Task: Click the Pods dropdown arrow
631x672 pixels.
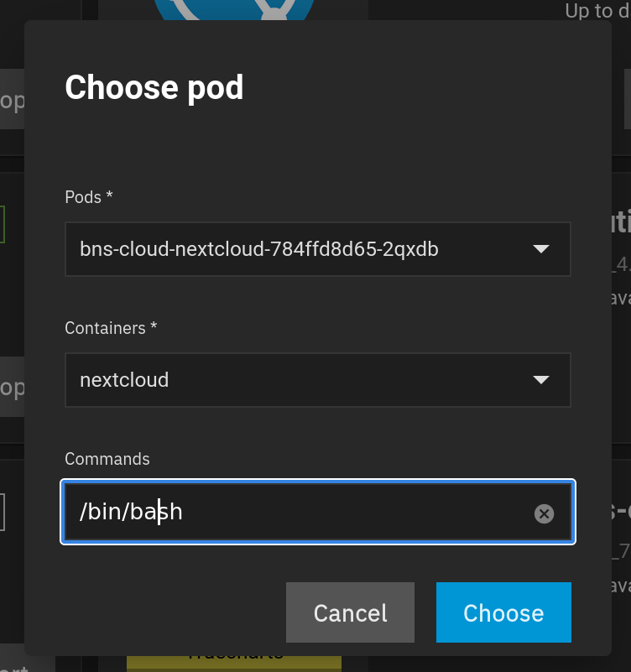Action: (541, 249)
